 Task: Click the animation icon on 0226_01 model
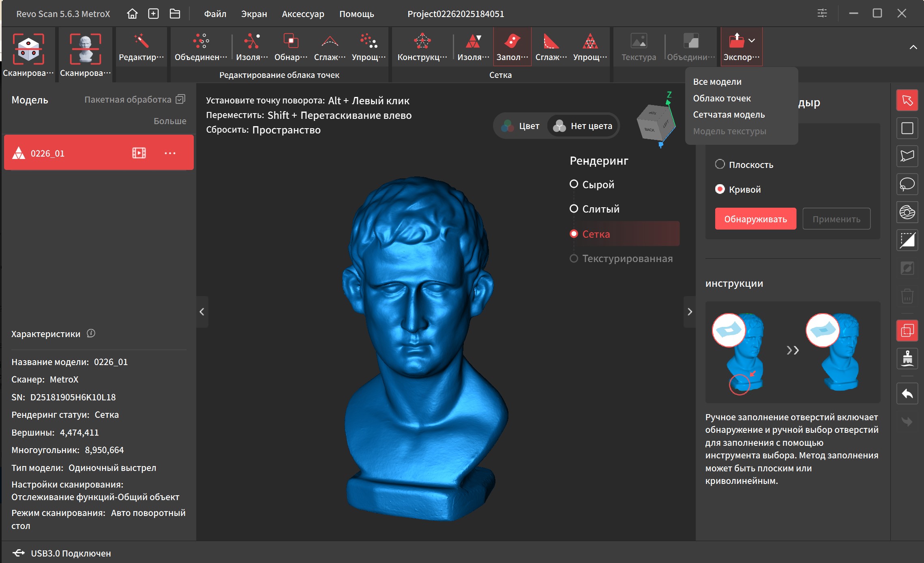(x=139, y=153)
